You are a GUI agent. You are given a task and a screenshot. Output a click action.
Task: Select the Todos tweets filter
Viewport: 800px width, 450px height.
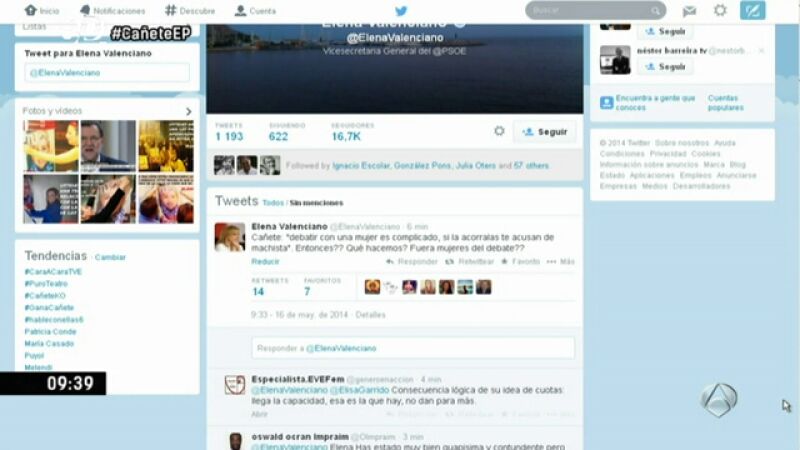[273, 203]
